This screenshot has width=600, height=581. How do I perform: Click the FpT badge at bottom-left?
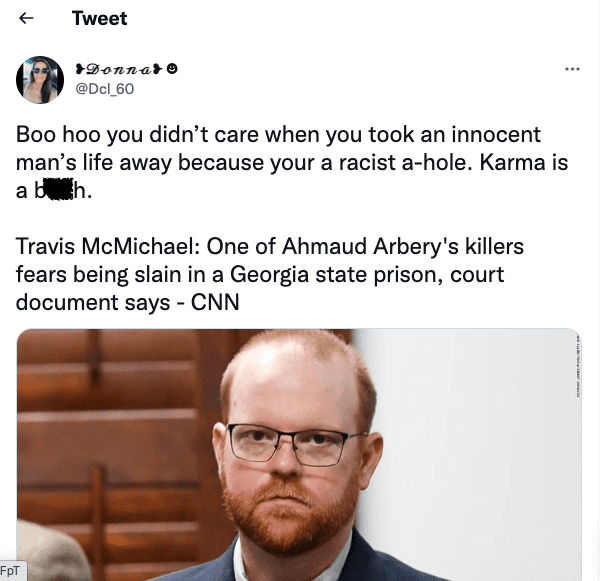pyautogui.click(x=11, y=571)
